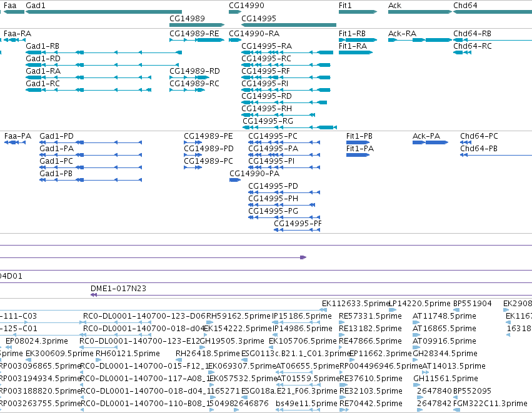532x413 pixels.
Task: Click EST AT11748.5prime
Action: pos(444,316)
